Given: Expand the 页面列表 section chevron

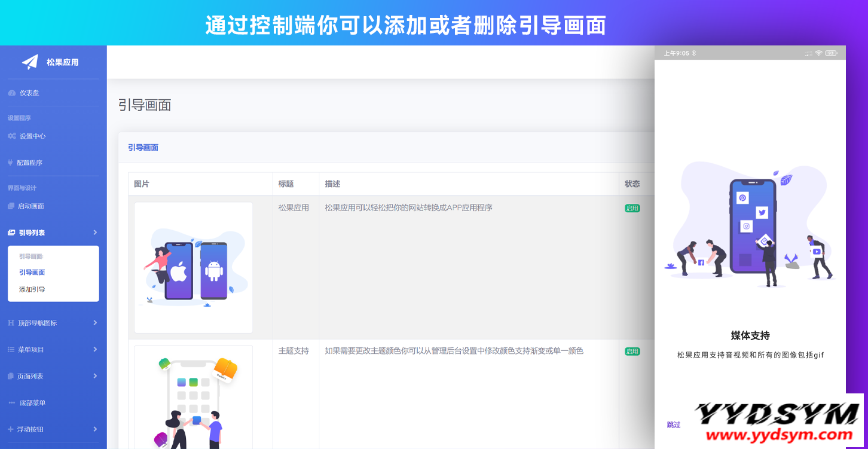Looking at the screenshot, I should [x=96, y=375].
